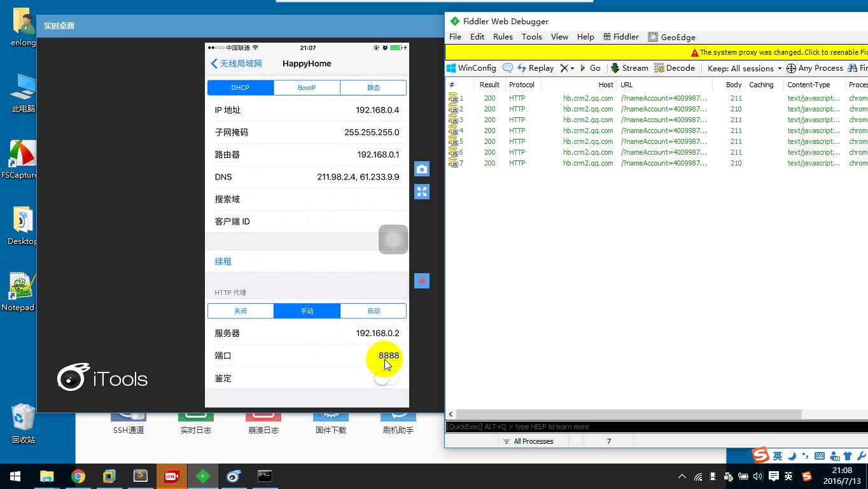Tap the 端口 port value 8888
Image resolution: width=868 pixels, height=489 pixels.
coord(389,356)
